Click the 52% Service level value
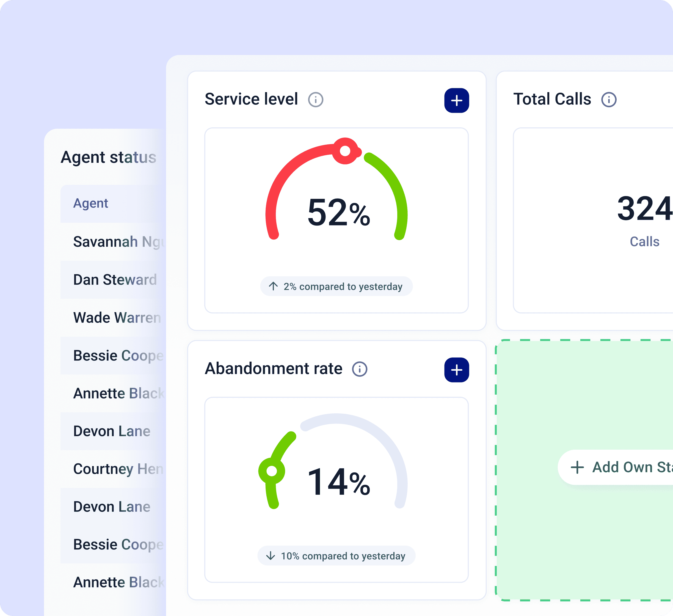673x616 pixels. [x=338, y=213]
